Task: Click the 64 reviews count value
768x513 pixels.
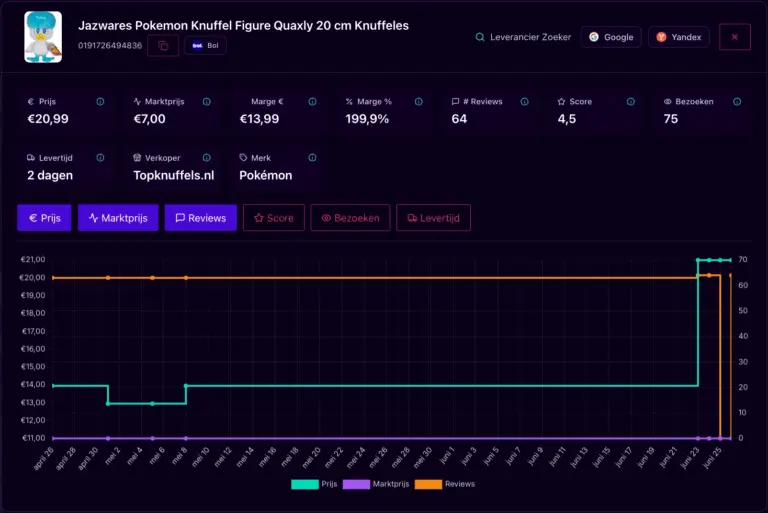Action: [459, 119]
